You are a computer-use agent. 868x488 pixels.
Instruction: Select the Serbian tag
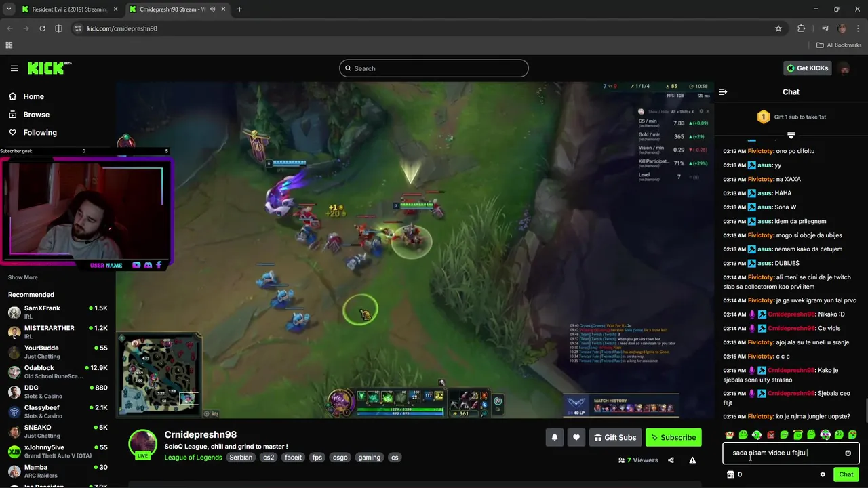pyautogui.click(x=241, y=457)
